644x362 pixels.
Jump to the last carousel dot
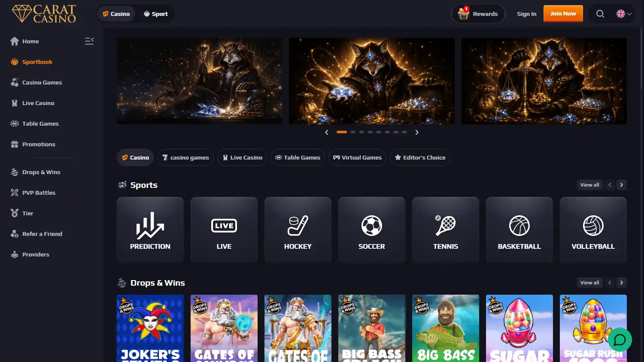[x=404, y=132]
